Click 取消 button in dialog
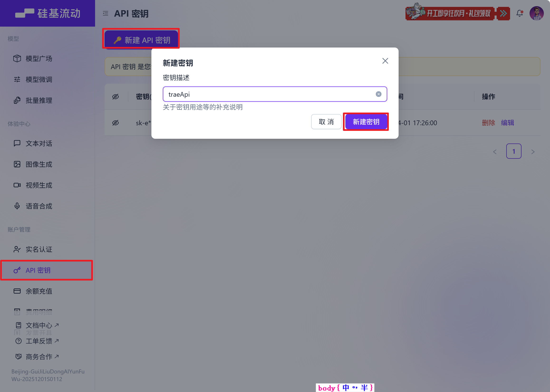 326,122
